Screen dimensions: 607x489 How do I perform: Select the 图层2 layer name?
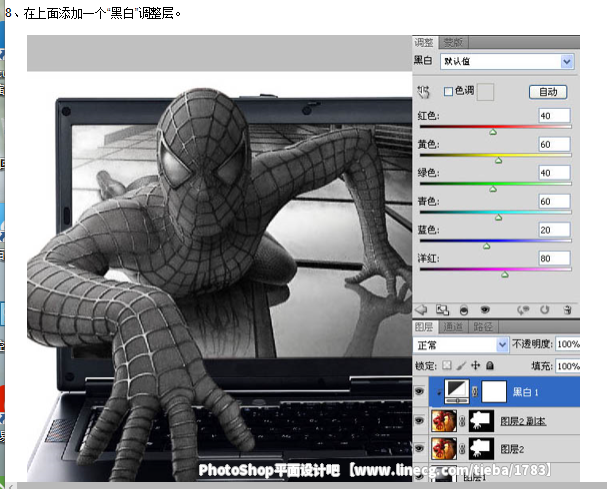tap(512, 449)
